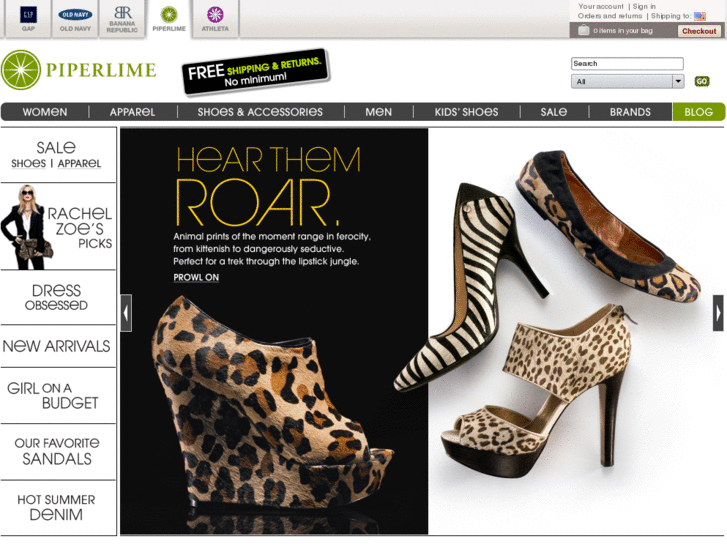The height and width of the screenshot is (545, 727).
Task: Click the Prowl On link
Action: click(x=196, y=277)
